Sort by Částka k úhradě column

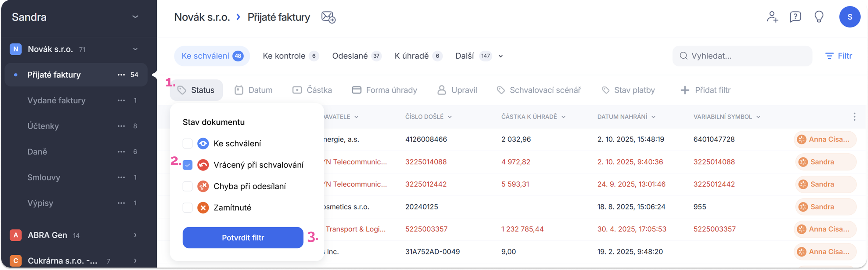[x=533, y=117]
